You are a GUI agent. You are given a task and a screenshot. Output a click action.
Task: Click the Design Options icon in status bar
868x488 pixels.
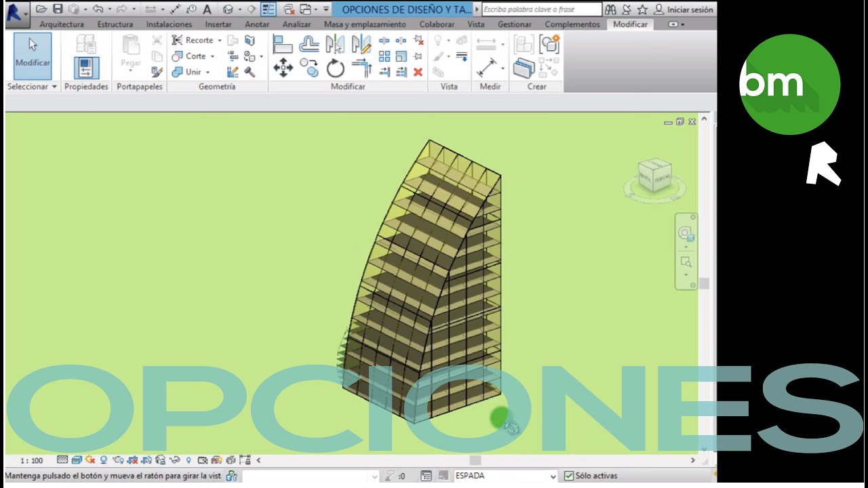click(426, 476)
